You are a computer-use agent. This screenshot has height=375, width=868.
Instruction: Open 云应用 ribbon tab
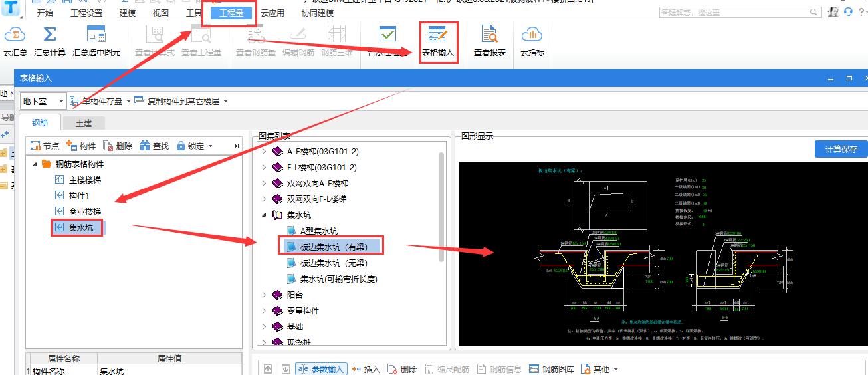click(x=272, y=13)
